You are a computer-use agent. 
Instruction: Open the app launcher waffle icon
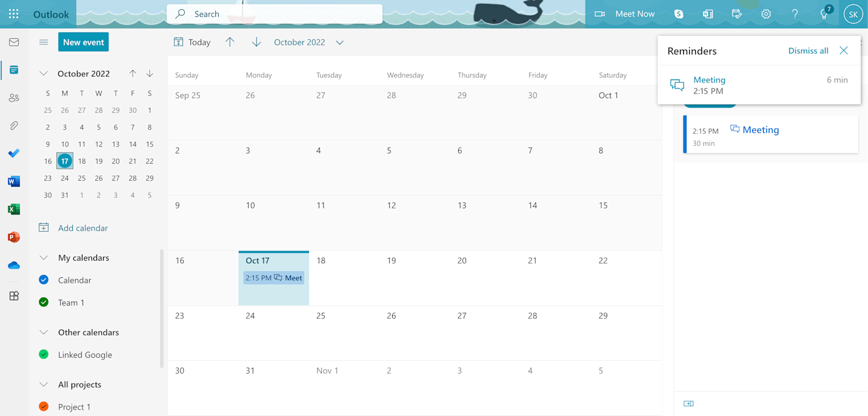click(x=13, y=14)
